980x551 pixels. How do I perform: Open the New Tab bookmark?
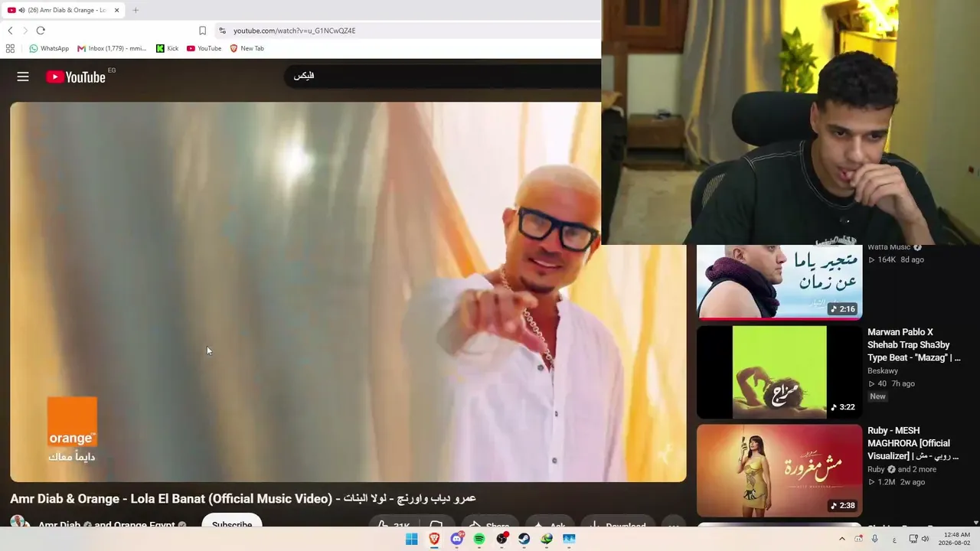pyautogui.click(x=247, y=48)
